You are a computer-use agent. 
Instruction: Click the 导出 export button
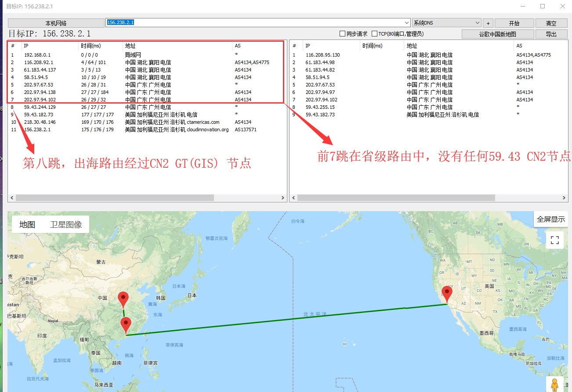tap(551, 34)
